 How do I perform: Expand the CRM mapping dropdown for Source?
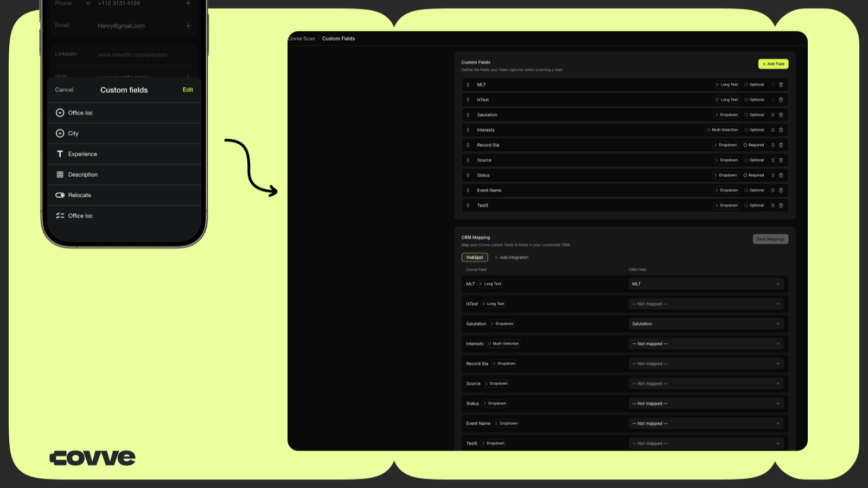tap(706, 383)
